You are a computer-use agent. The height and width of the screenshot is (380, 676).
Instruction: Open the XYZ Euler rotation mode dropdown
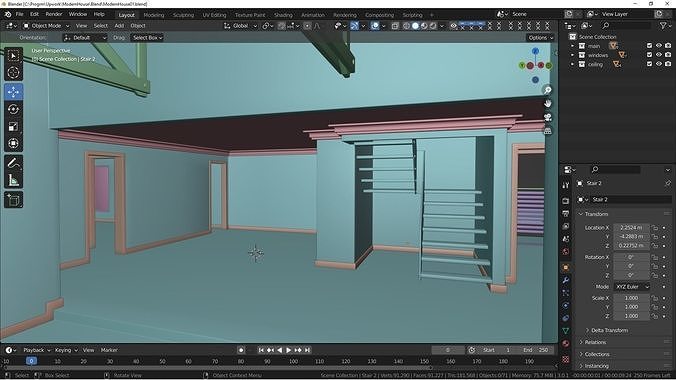[x=632, y=287]
